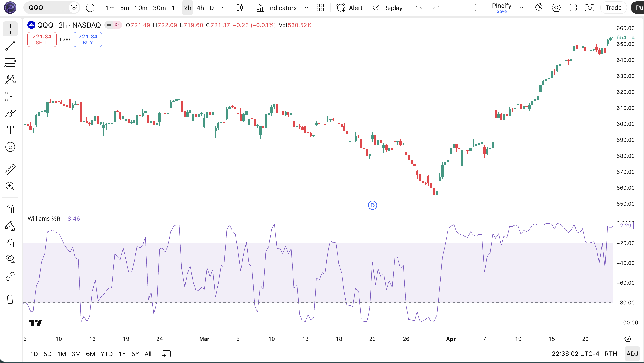Open timezone menu 22:36:02 UTC-4
The image size is (644, 363).
[x=576, y=354]
